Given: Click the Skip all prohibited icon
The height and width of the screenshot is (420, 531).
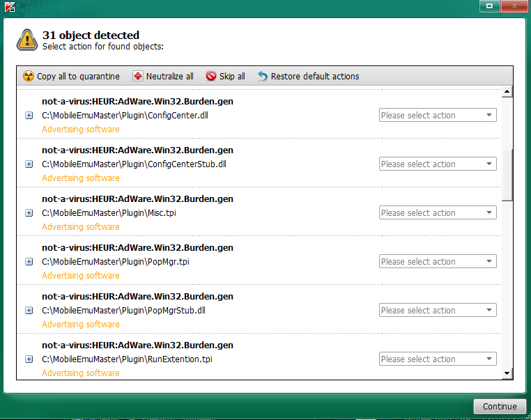Looking at the screenshot, I should (211, 76).
